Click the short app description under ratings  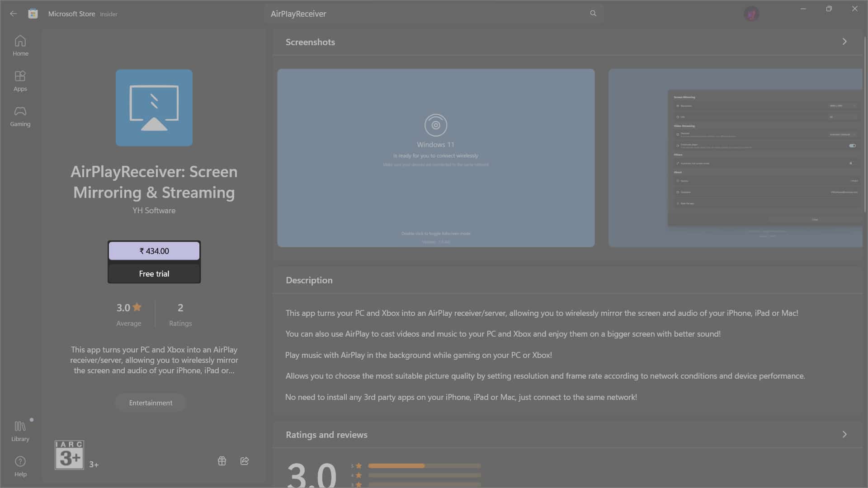click(x=154, y=360)
